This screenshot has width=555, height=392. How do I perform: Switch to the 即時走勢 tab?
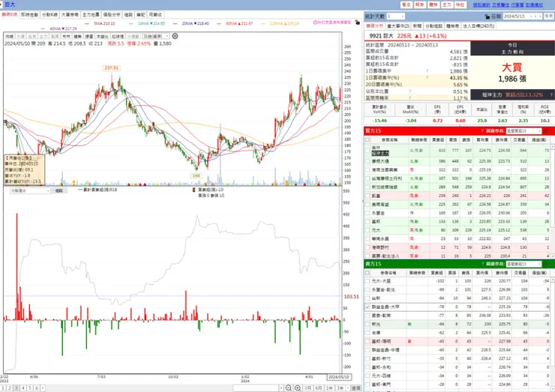point(30,14)
